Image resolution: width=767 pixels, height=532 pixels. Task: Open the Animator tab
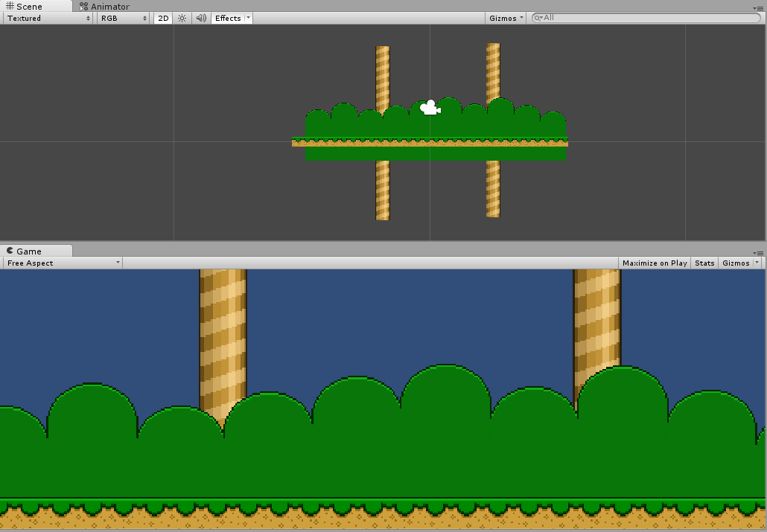pyautogui.click(x=105, y=7)
